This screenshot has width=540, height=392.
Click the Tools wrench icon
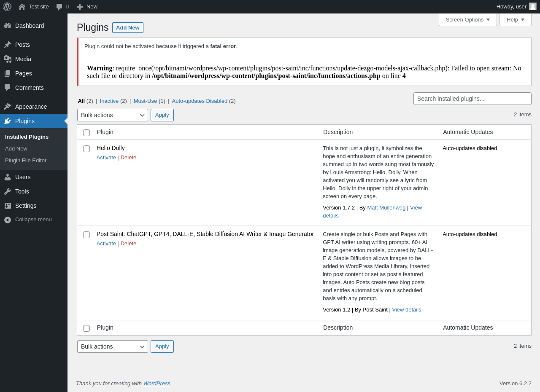pyautogui.click(x=8, y=191)
